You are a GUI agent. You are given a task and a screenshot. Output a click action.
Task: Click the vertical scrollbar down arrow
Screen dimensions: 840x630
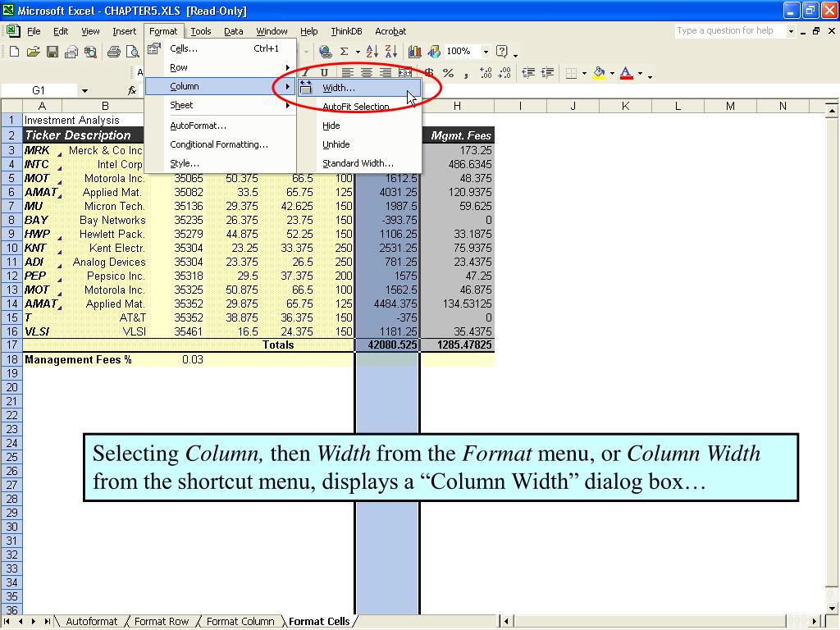click(x=832, y=608)
